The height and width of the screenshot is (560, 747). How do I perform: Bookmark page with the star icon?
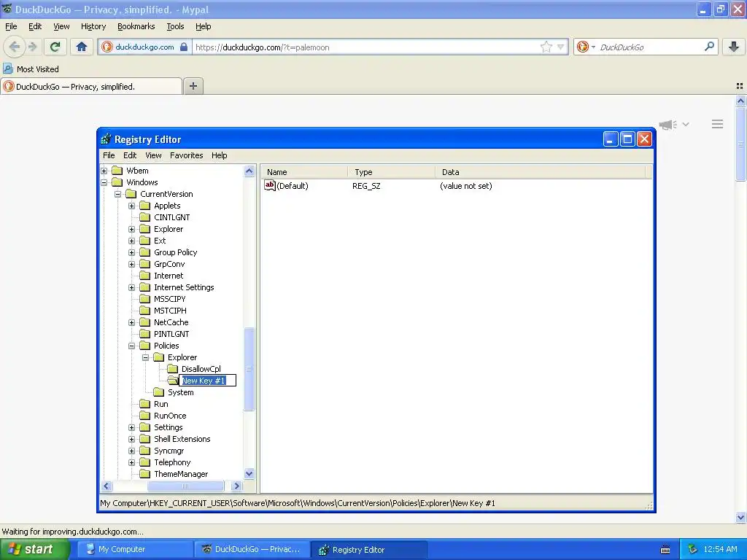[546, 47]
